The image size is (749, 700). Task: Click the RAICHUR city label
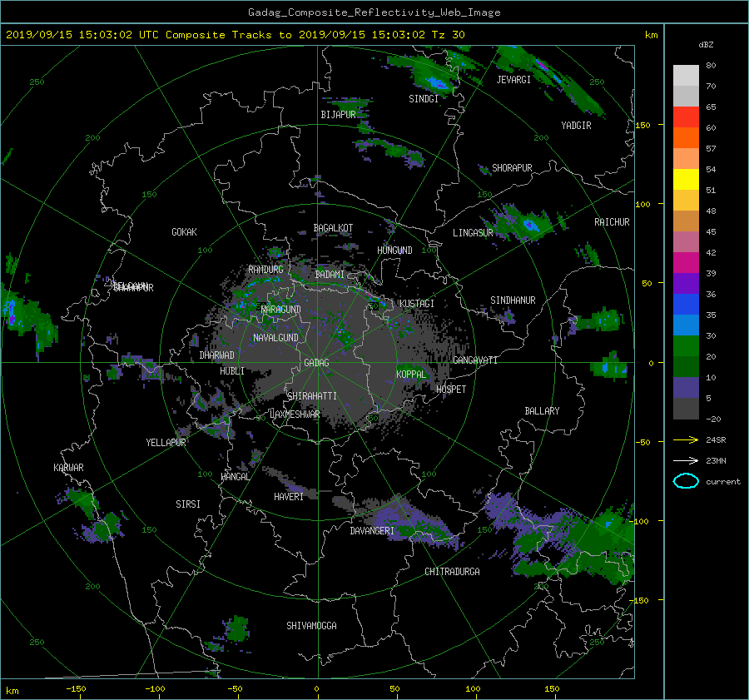[612, 222]
